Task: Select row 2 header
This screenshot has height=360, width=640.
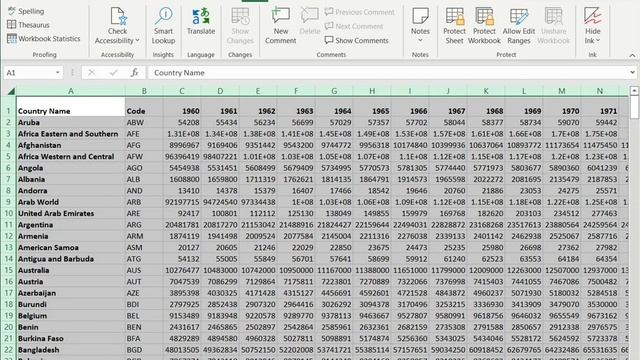Action: [x=8, y=122]
